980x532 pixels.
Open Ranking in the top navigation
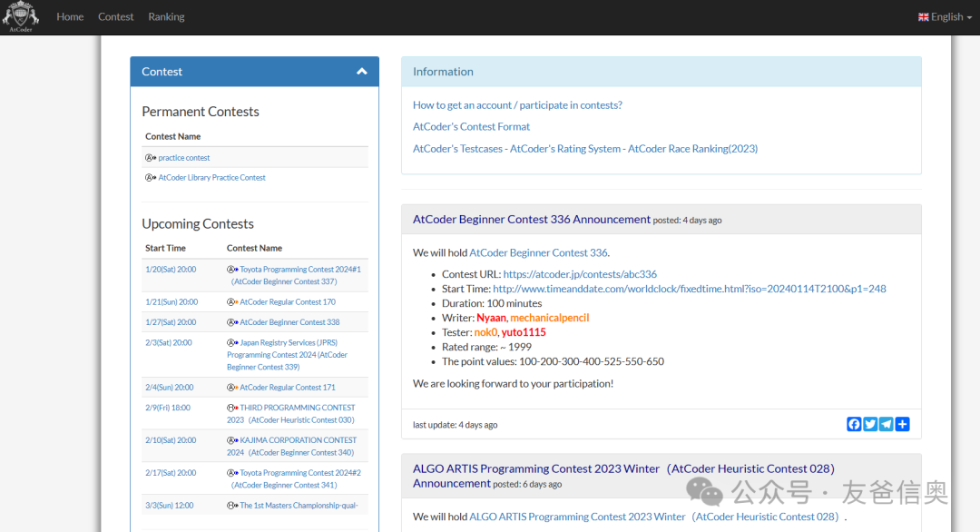(166, 17)
